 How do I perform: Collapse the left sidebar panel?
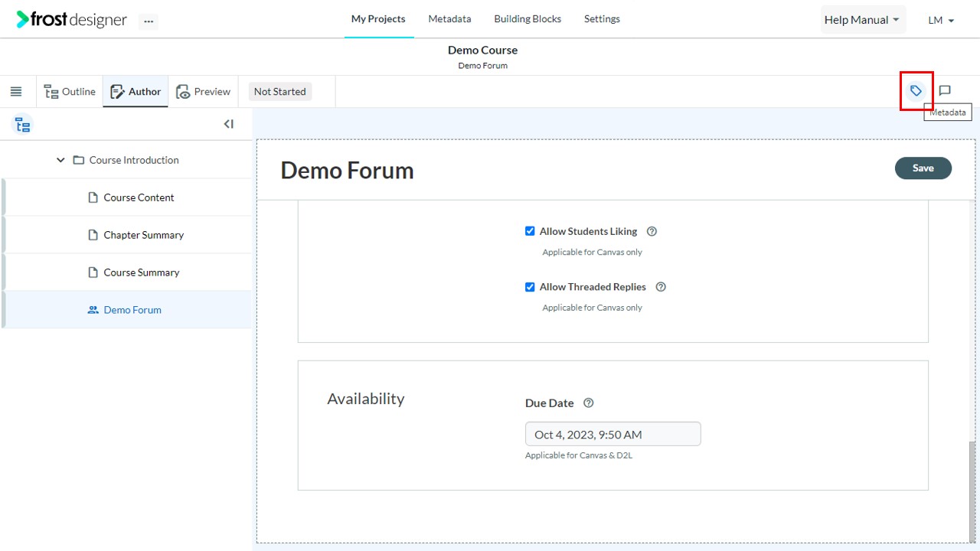click(228, 124)
